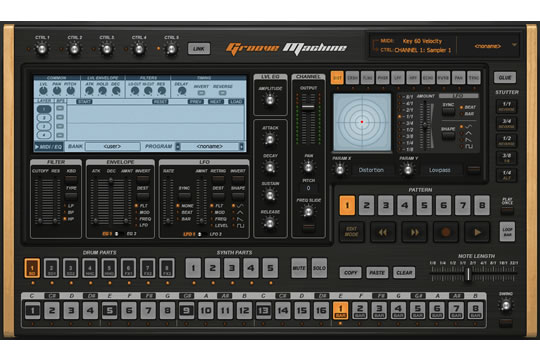This screenshot has width=540, height=360.
Task: Select the DIST effect tab
Action: tap(337, 78)
